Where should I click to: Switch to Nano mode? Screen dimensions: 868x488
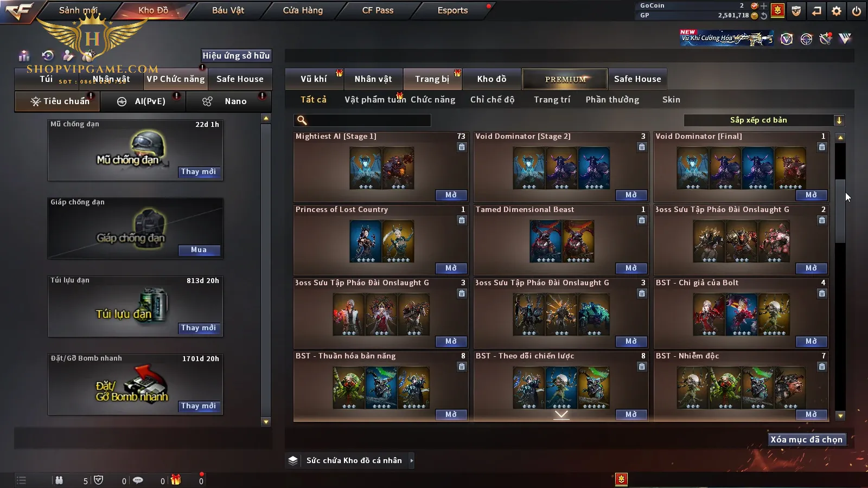point(228,101)
